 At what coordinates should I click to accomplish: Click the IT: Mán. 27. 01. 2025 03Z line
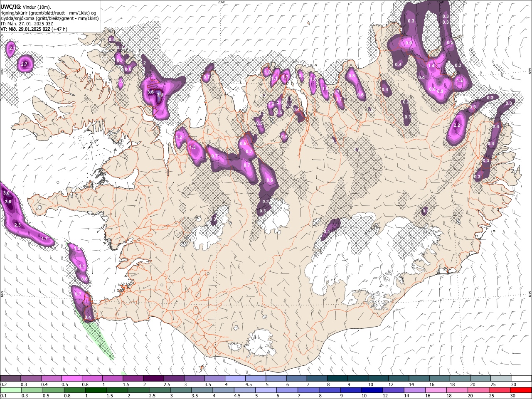(27, 24)
